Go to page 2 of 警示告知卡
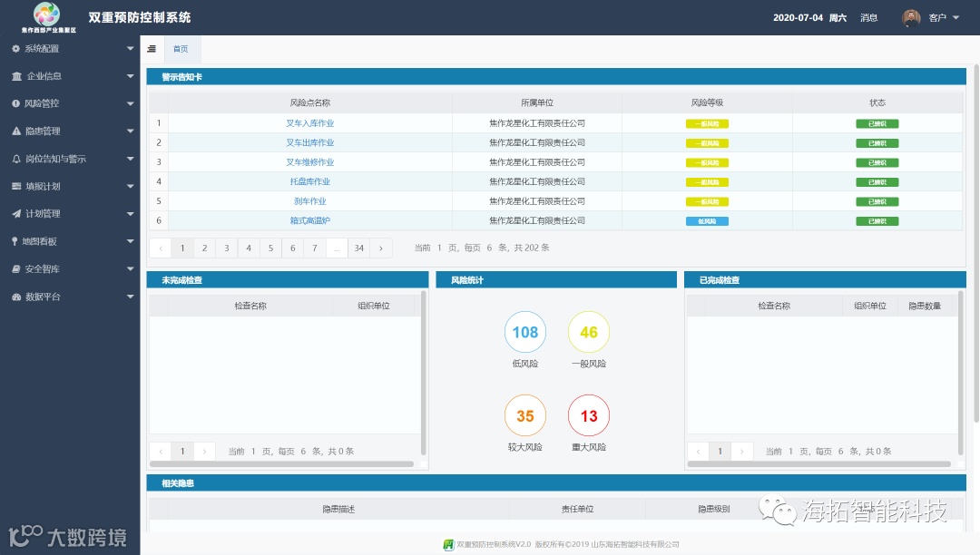Screen dimensions: 980x555 (204, 248)
